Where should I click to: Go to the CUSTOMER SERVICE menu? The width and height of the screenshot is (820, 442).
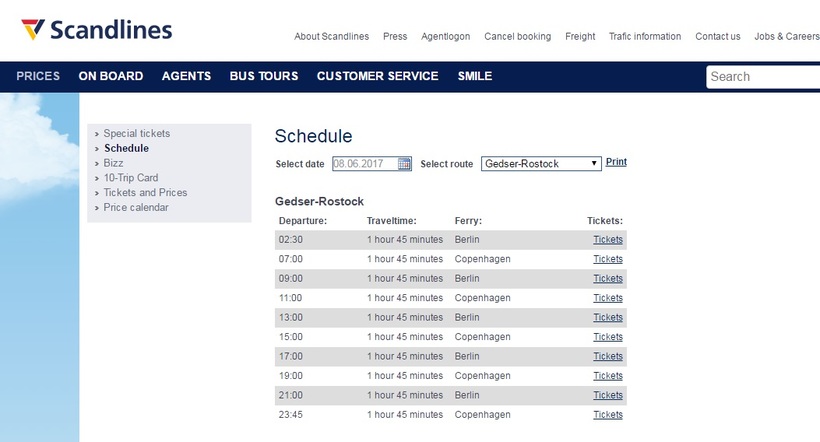pos(378,76)
